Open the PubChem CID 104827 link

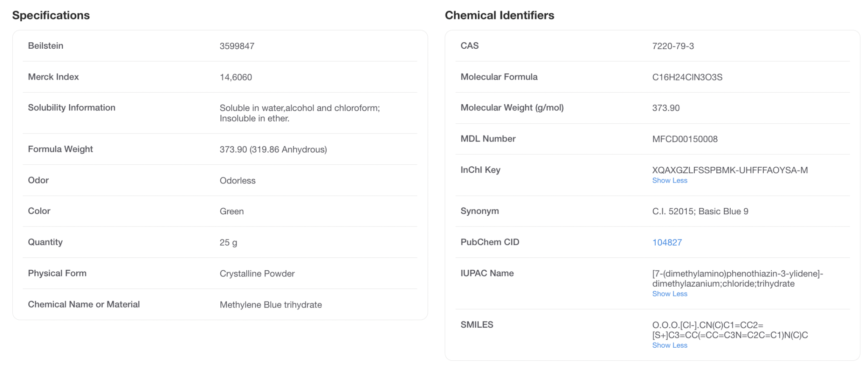click(x=667, y=242)
